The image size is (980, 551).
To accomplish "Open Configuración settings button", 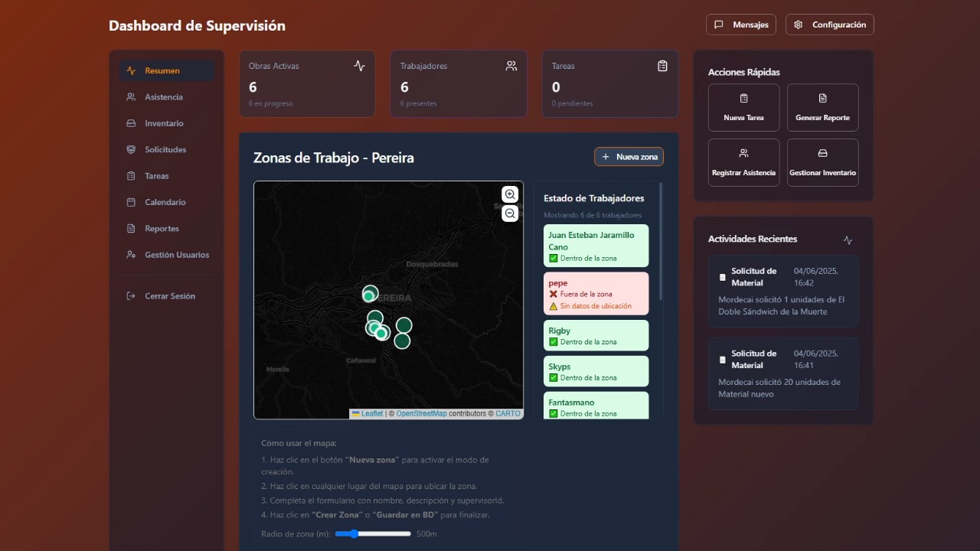I will 830,24.
